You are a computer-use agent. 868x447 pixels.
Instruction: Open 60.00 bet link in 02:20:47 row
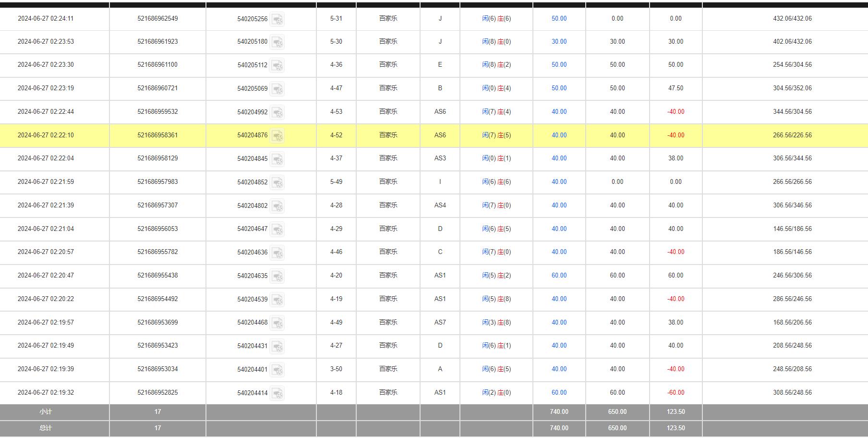tap(559, 276)
